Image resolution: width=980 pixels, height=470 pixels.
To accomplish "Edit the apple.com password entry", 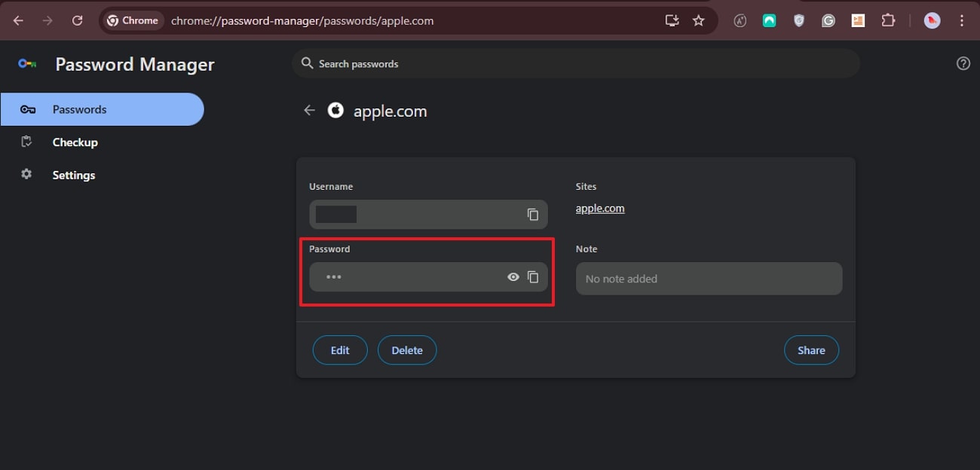I will 340,350.
